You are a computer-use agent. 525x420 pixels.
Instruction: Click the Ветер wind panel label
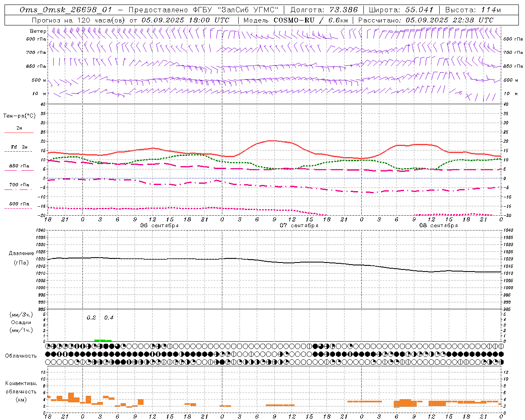point(38,31)
